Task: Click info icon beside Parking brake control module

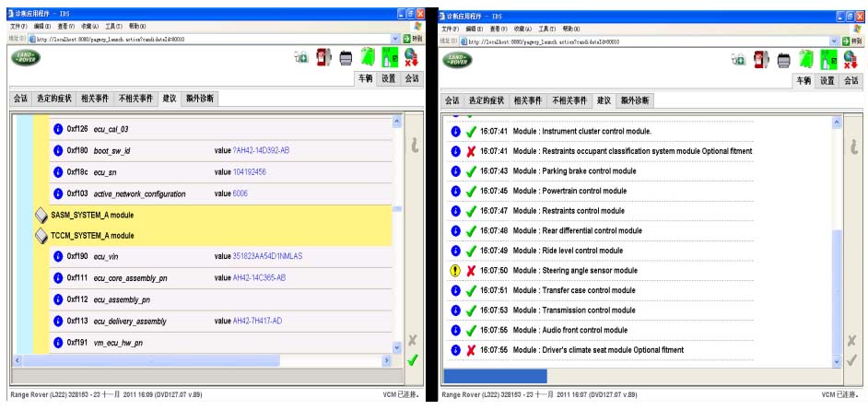Action: pyautogui.click(x=455, y=171)
